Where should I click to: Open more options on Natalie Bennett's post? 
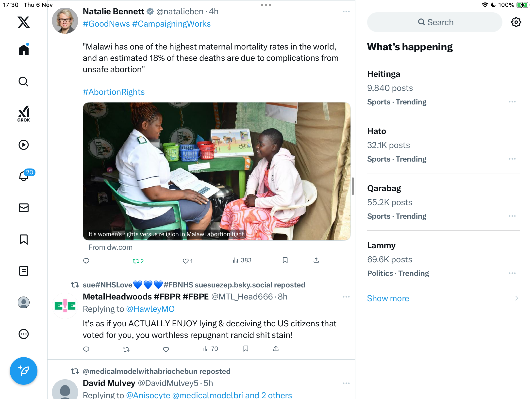[346, 12]
